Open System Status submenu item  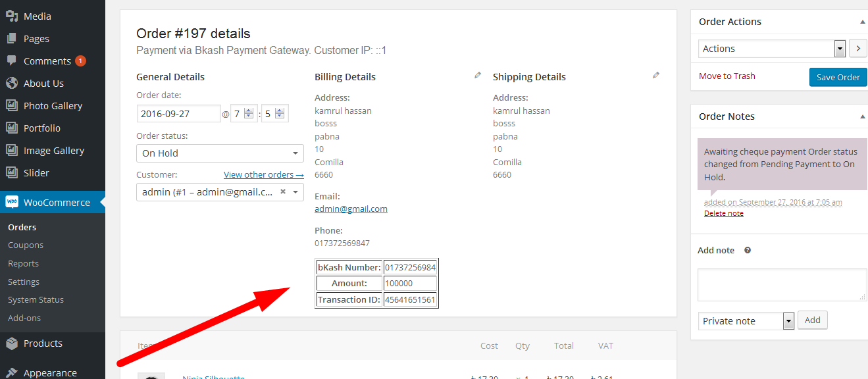pos(36,299)
